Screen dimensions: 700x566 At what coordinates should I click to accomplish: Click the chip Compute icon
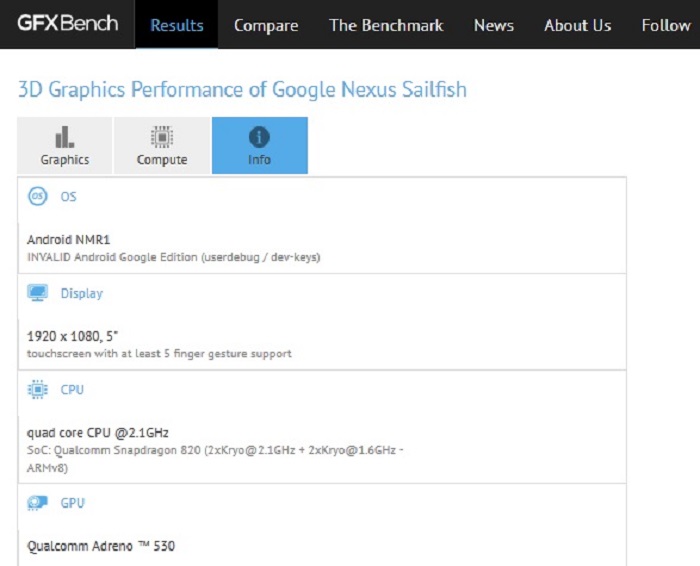click(x=162, y=137)
